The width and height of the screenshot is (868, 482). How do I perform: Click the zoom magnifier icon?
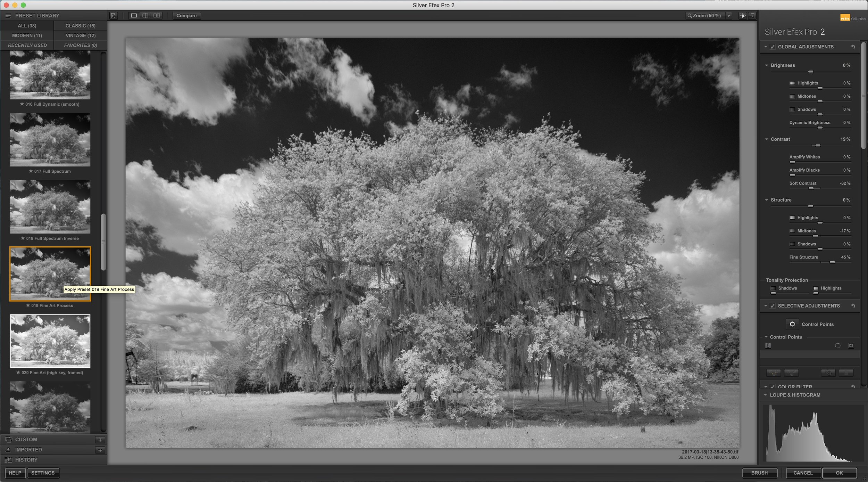[690, 16]
